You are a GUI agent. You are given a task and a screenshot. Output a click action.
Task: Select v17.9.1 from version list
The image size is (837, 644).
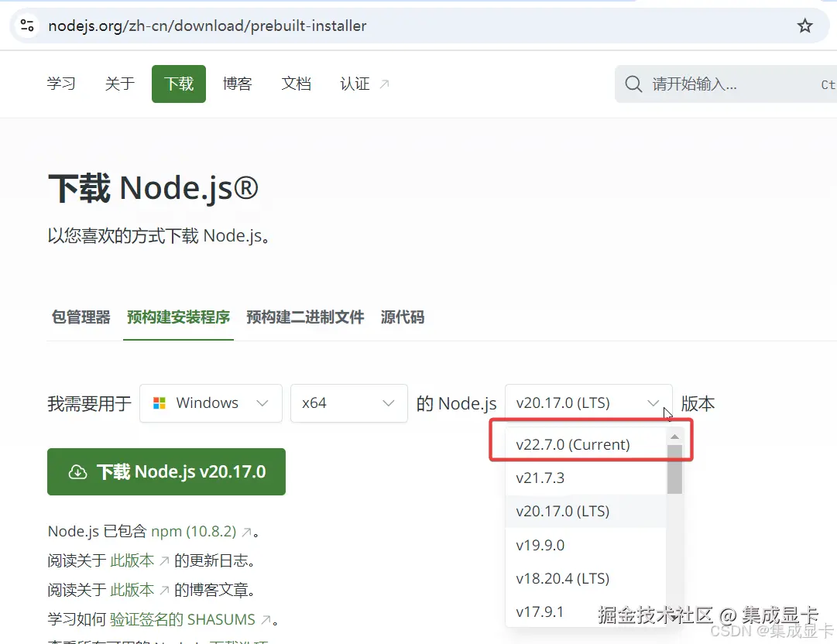click(585, 612)
